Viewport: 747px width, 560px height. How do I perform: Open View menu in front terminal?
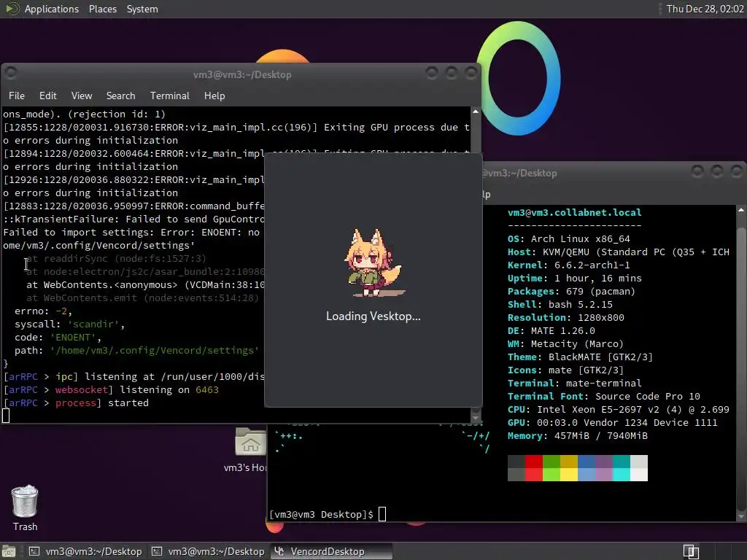point(82,96)
